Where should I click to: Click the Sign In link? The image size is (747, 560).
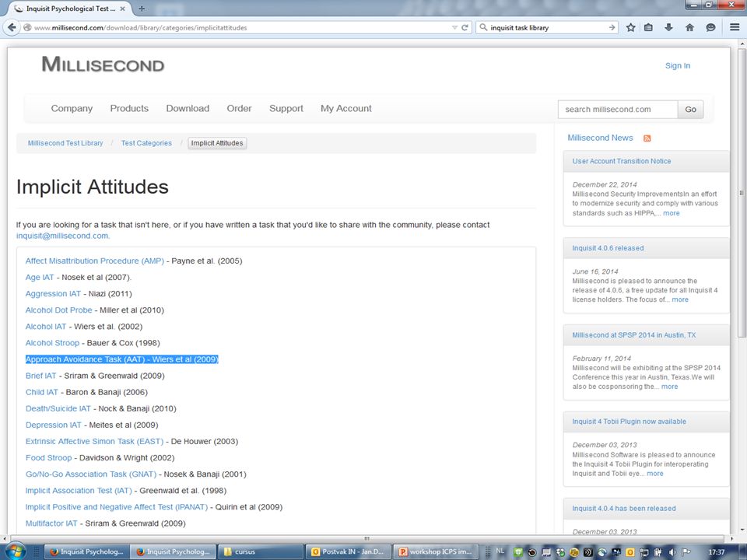tap(678, 65)
